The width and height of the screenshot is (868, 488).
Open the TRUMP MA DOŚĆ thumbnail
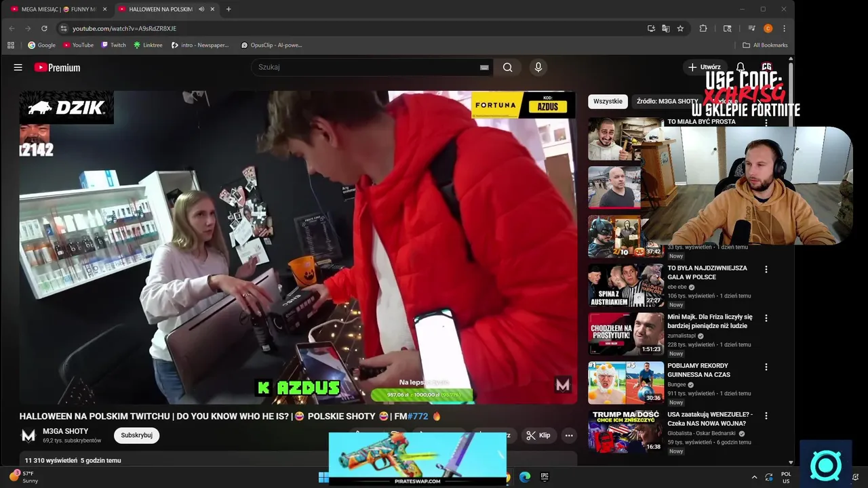click(x=626, y=432)
